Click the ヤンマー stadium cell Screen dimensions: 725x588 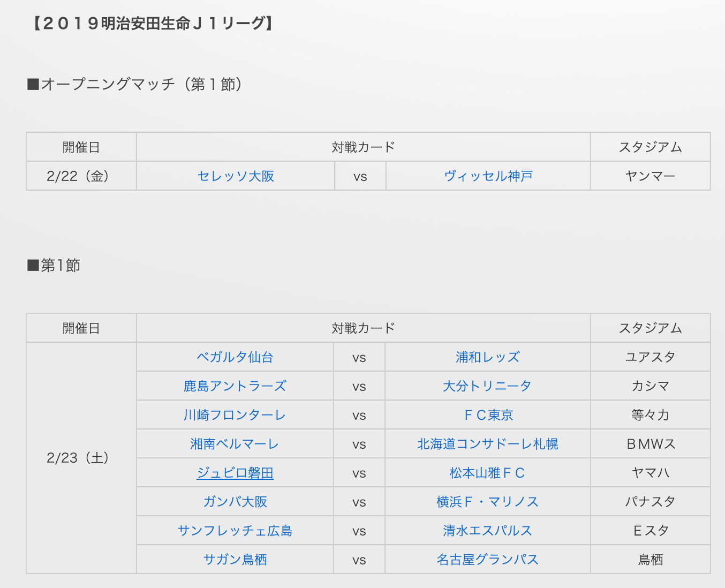(x=650, y=176)
